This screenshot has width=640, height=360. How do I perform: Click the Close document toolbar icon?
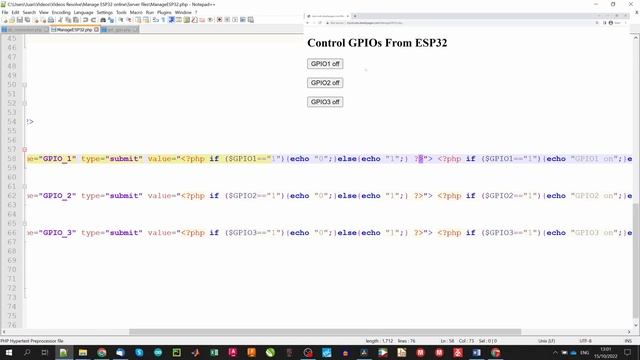tap(36, 20)
